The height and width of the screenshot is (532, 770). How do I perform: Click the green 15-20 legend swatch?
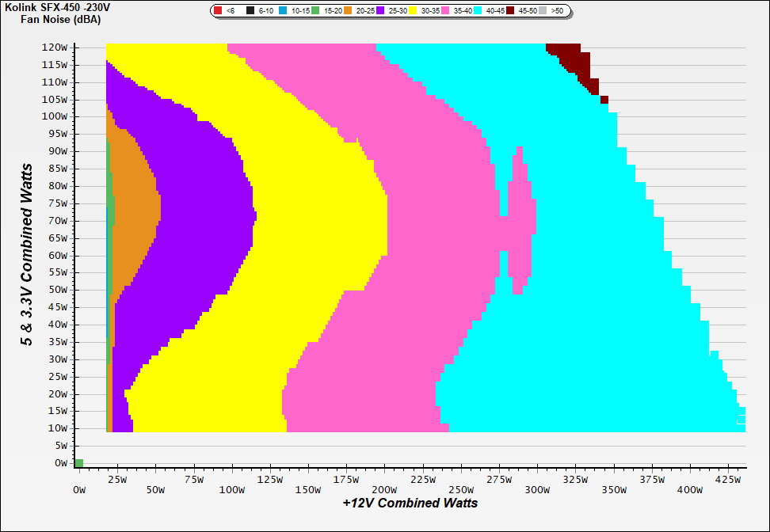(314, 11)
